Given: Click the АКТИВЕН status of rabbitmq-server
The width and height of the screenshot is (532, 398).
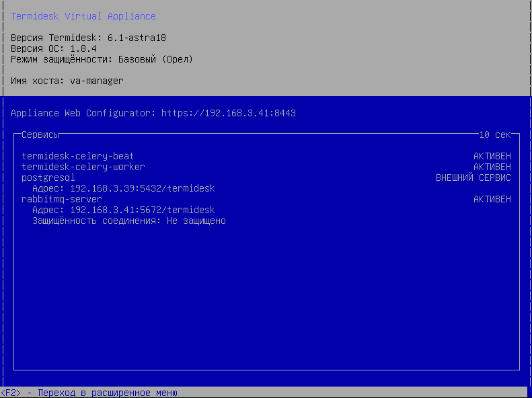Looking at the screenshot, I should pyautogui.click(x=492, y=199).
